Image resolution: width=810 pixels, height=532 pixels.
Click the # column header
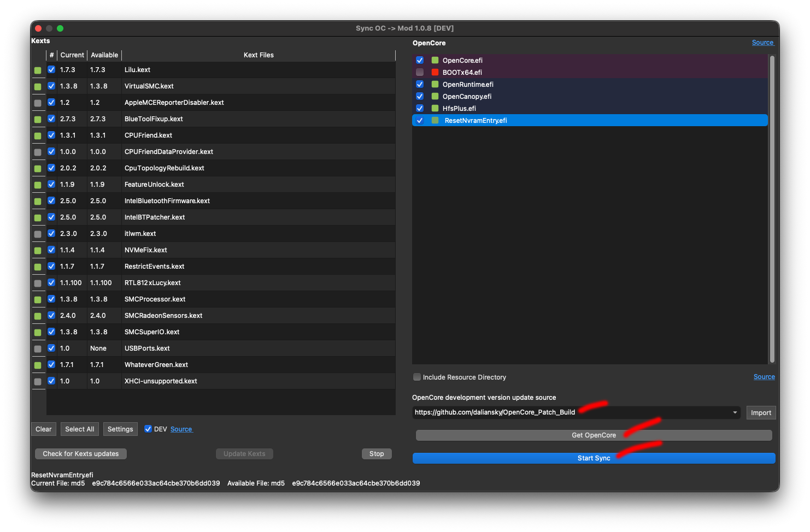pyautogui.click(x=52, y=55)
